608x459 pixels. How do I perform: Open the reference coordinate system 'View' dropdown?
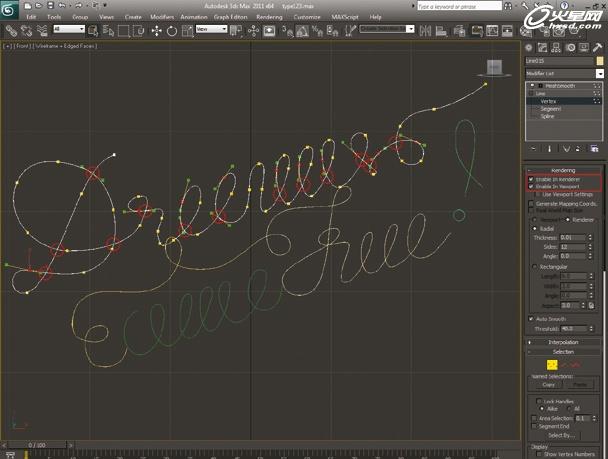coord(211,29)
